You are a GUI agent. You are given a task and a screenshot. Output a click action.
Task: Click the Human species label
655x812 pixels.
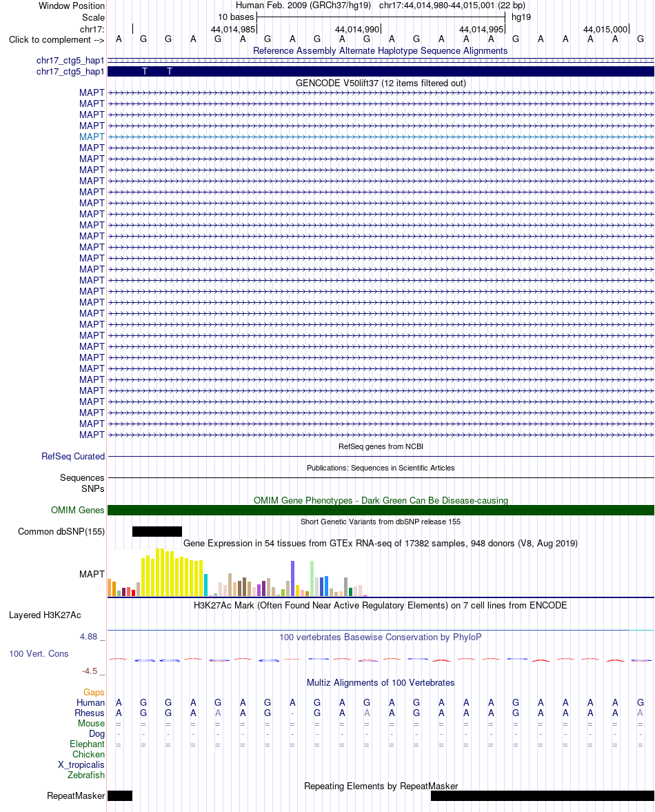tap(90, 703)
